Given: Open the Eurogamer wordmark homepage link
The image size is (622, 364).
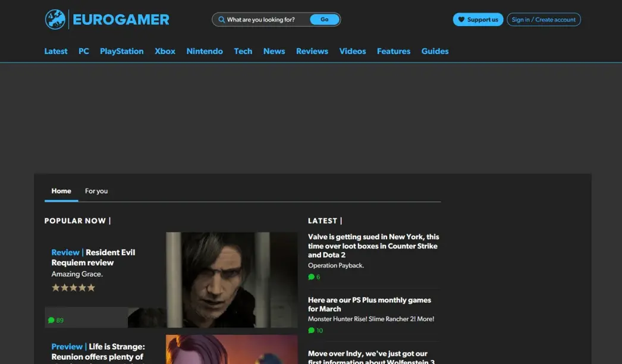Looking at the screenshot, I should click(121, 20).
